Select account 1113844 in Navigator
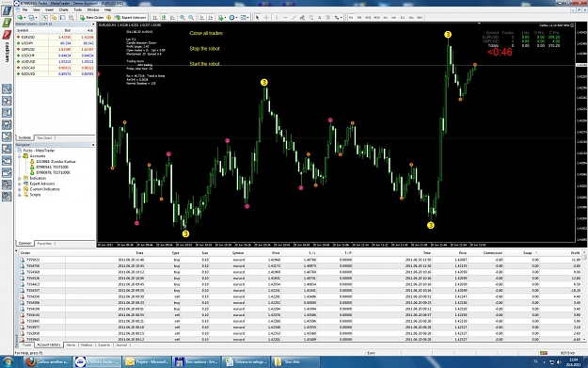 (x=56, y=162)
